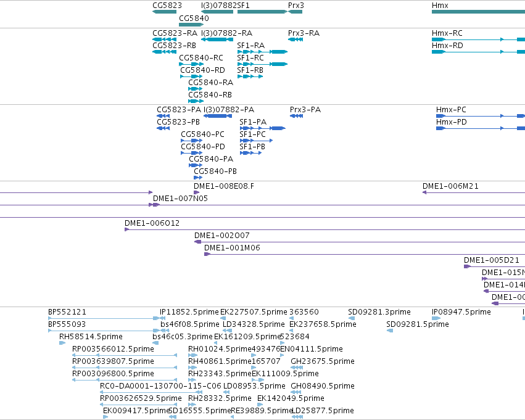Click BAC clone DME1-002O07 label
Viewport: 525px width, 420px height.
pyautogui.click(x=222, y=236)
